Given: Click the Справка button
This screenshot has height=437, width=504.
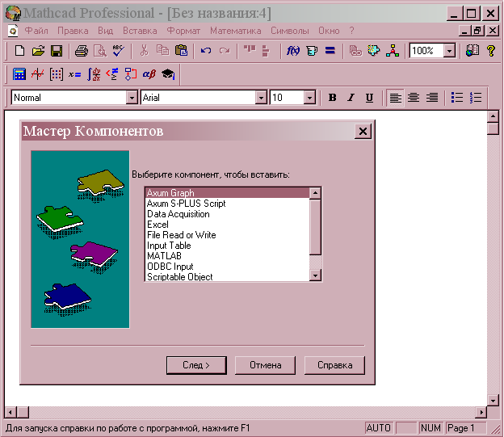Looking at the screenshot, I should tap(334, 365).
